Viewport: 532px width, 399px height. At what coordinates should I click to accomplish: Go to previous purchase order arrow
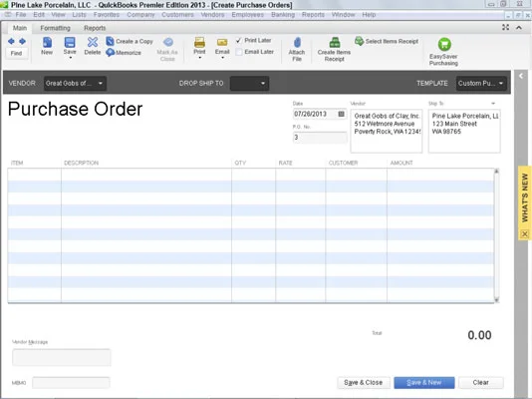tap(11, 42)
